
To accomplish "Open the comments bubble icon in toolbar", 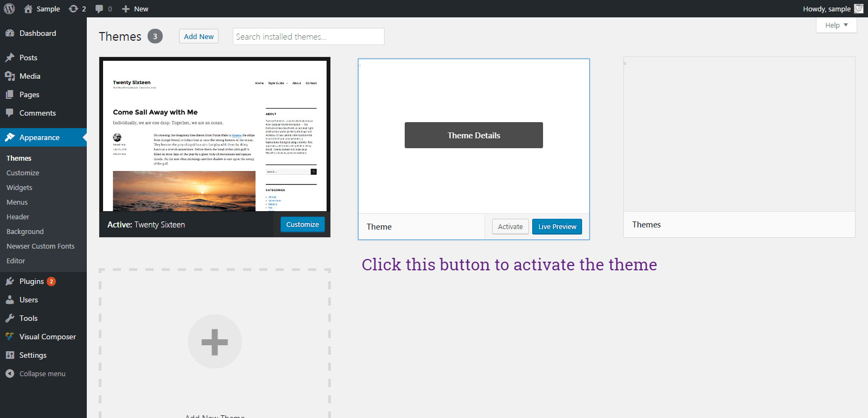I will (99, 9).
